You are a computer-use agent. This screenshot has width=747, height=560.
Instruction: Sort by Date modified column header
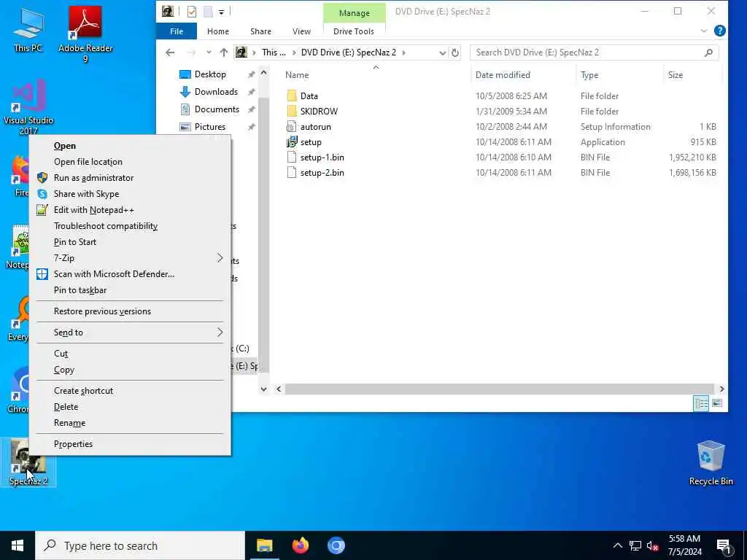(523, 75)
